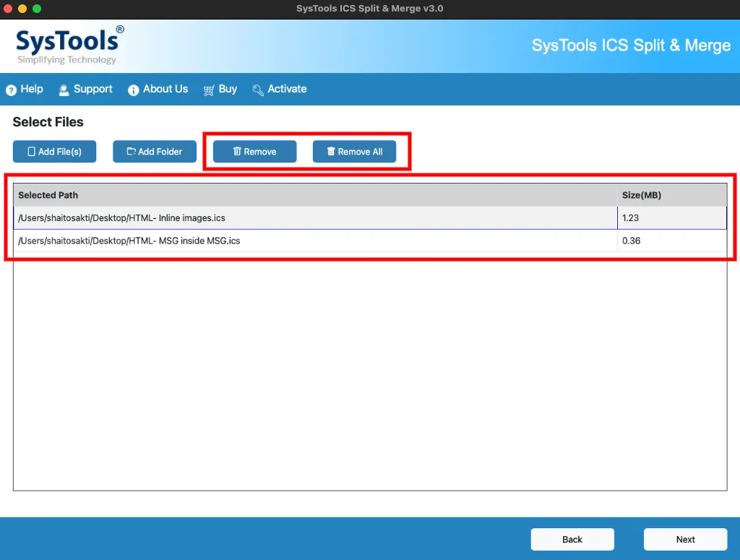Click the Buy shopping cart icon
The width and height of the screenshot is (740, 560).
(209, 90)
